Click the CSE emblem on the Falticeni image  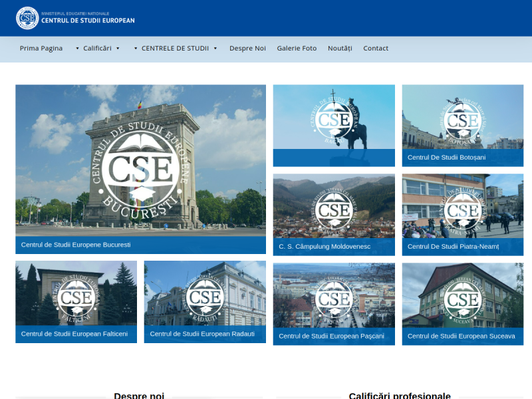tap(77, 297)
